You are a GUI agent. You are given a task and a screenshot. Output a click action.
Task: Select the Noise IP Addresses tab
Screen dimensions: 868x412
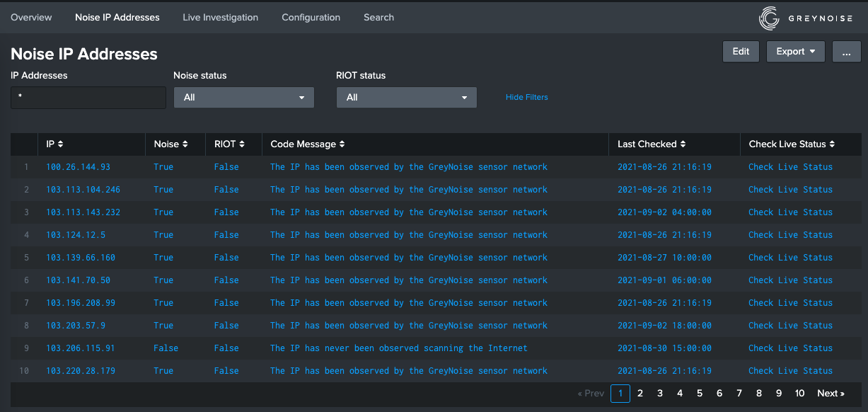(117, 17)
